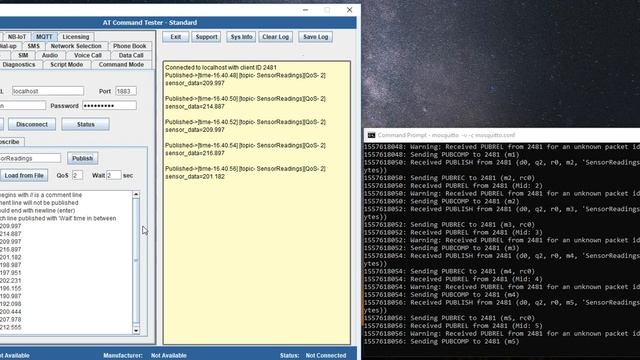Click scroll down arrow of message list
Image resolution: width=640 pixels, height=360 pixels.
click(136, 331)
